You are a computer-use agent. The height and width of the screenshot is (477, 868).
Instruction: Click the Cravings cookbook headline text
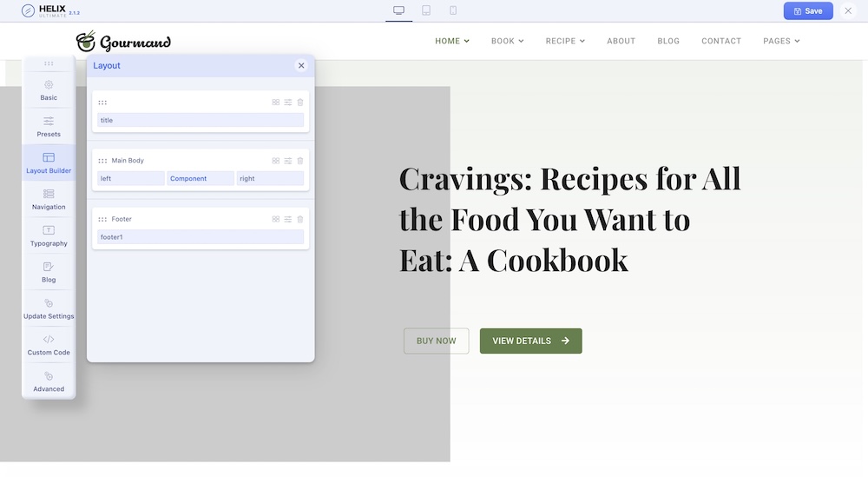(x=569, y=220)
